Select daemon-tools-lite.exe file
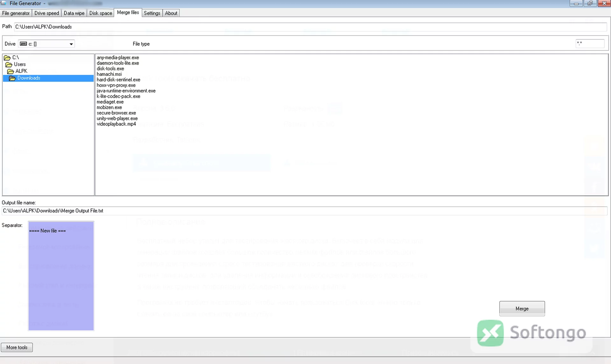Image resolution: width=611 pixels, height=364 pixels. tap(118, 63)
